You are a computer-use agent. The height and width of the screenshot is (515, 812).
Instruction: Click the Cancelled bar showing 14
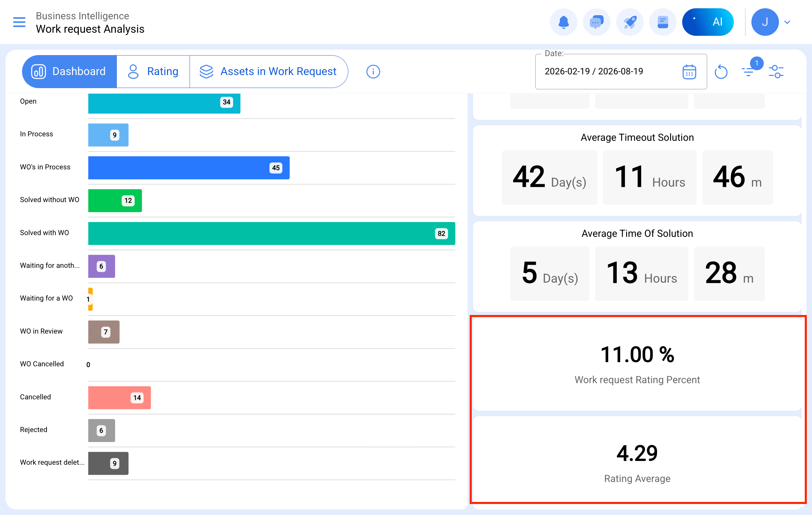tap(119, 398)
